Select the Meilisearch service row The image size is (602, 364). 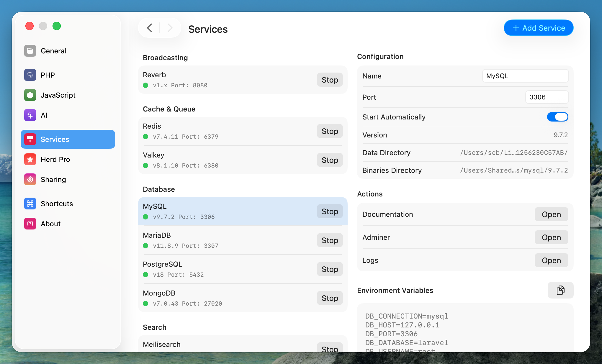[243, 344]
